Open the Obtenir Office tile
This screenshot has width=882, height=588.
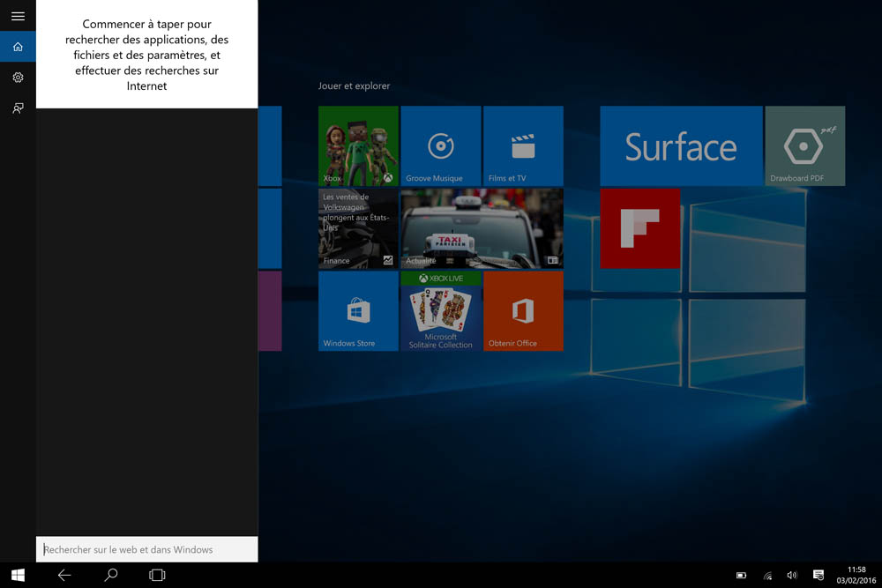(x=523, y=311)
